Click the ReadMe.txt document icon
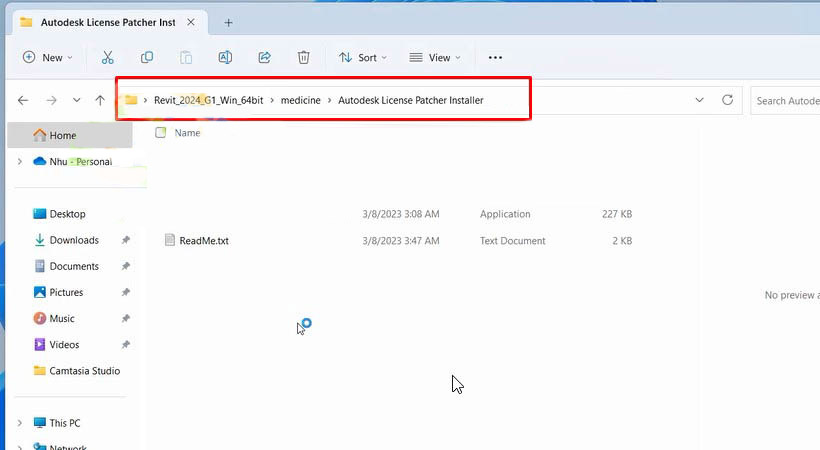820x450 pixels. 169,240
